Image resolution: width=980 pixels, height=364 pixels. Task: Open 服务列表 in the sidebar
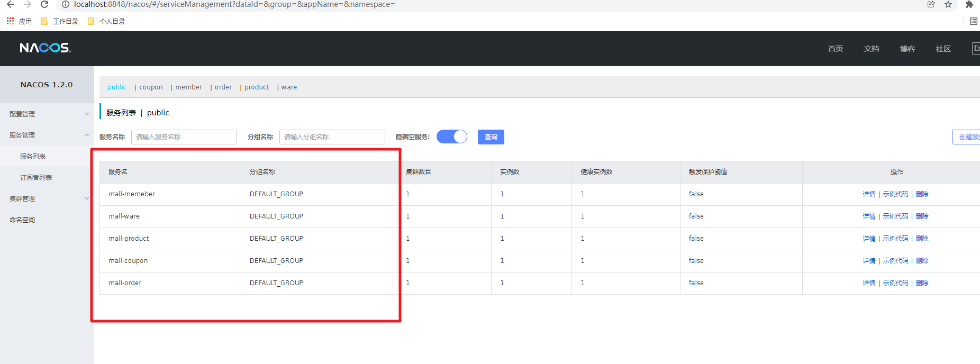[33, 156]
